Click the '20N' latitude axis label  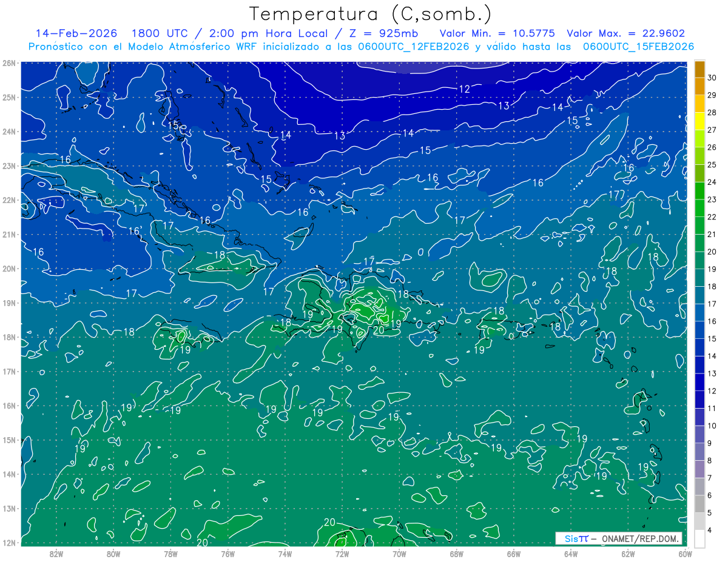8,269
